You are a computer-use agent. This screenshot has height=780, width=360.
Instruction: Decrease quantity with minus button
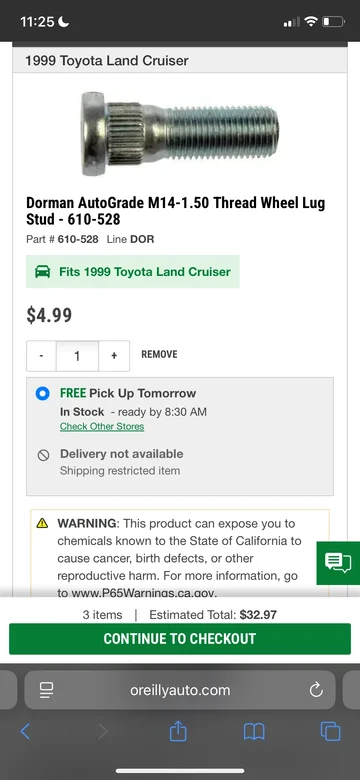click(x=41, y=356)
